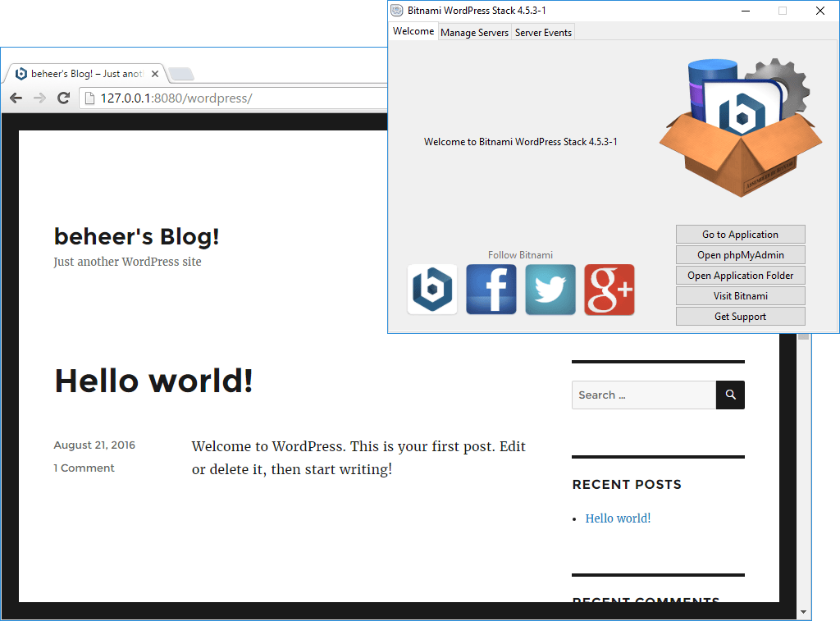Click the browser forward arrow

click(x=39, y=98)
